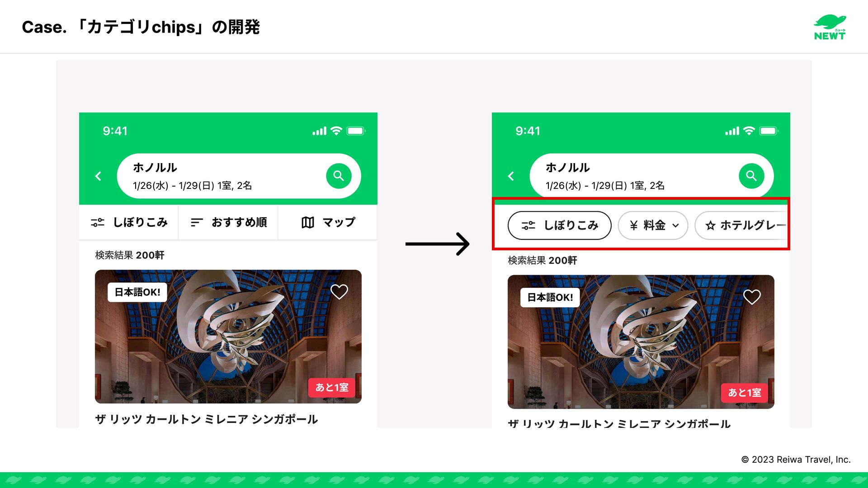The width and height of the screenshot is (868, 488).
Task: Click the green search icon in right phone
Action: tap(751, 176)
